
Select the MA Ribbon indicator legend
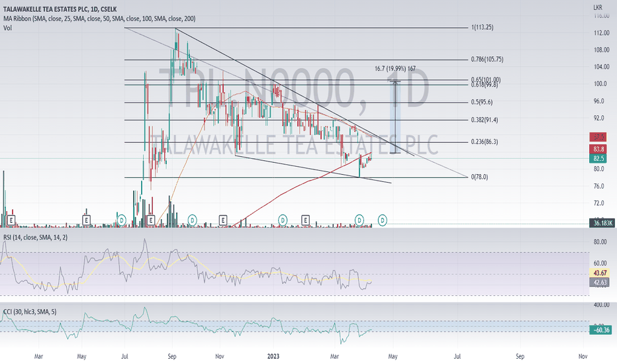[99, 19]
